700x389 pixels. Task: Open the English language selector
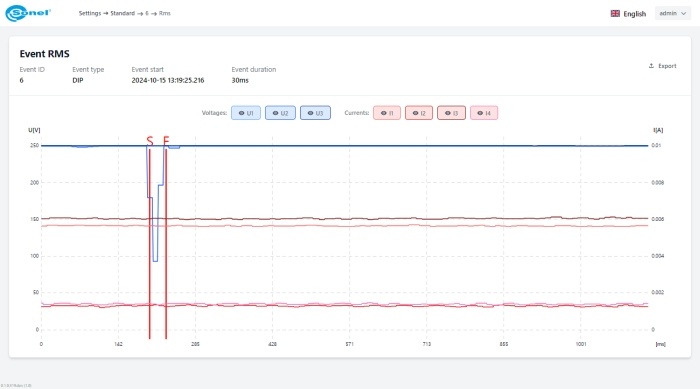[x=629, y=13]
